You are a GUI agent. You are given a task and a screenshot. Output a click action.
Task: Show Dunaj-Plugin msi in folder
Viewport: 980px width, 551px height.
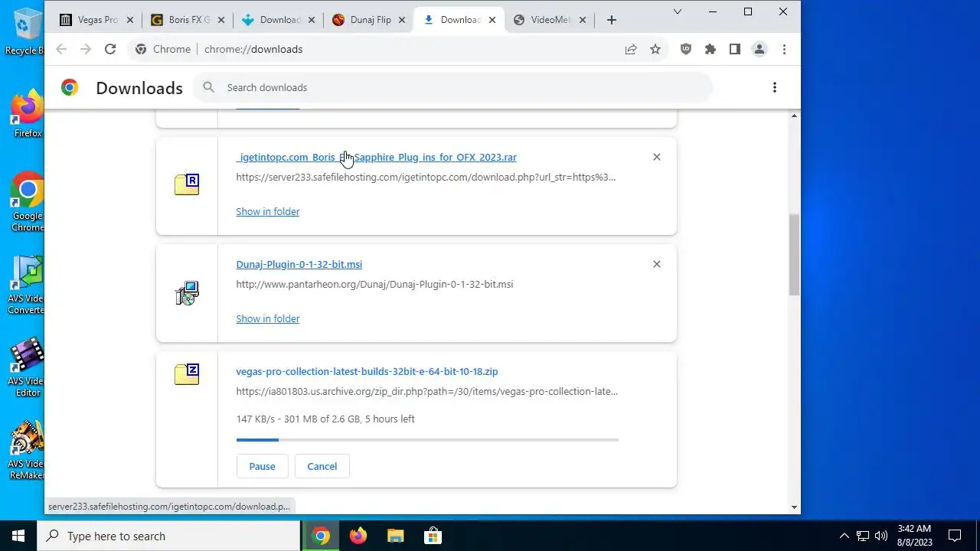pyautogui.click(x=268, y=318)
